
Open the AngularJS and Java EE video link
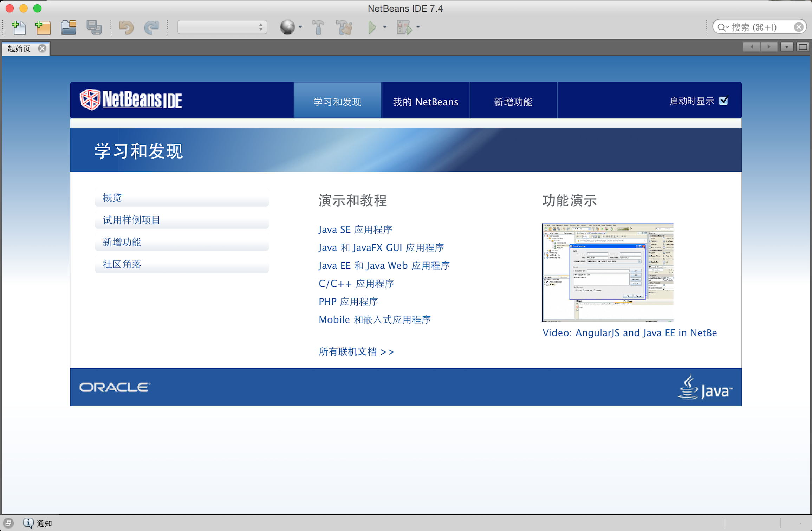630,333
